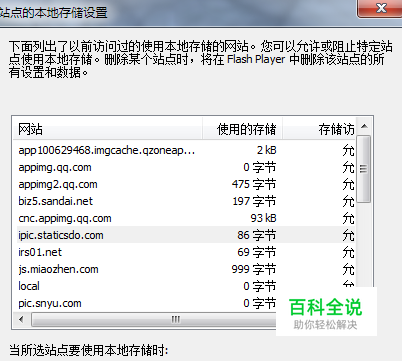Screen dimensions: 402x361
Task: Click the 2 kB storage value
Action: tap(266, 150)
